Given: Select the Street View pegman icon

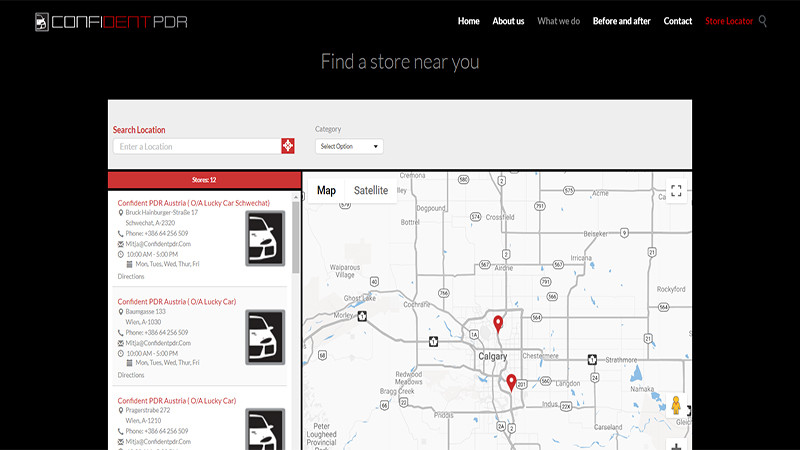Looking at the screenshot, I should [x=676, y=405].
